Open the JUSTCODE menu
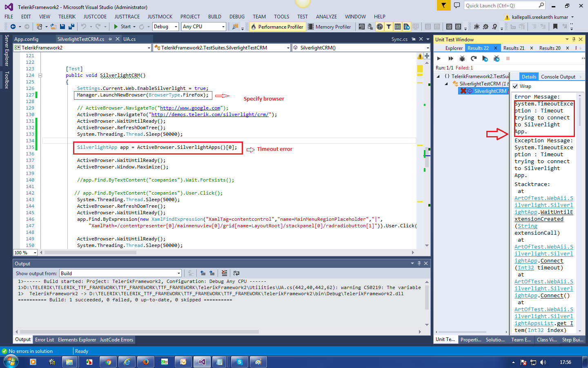The image size is (588, 368). click(95, 17)
